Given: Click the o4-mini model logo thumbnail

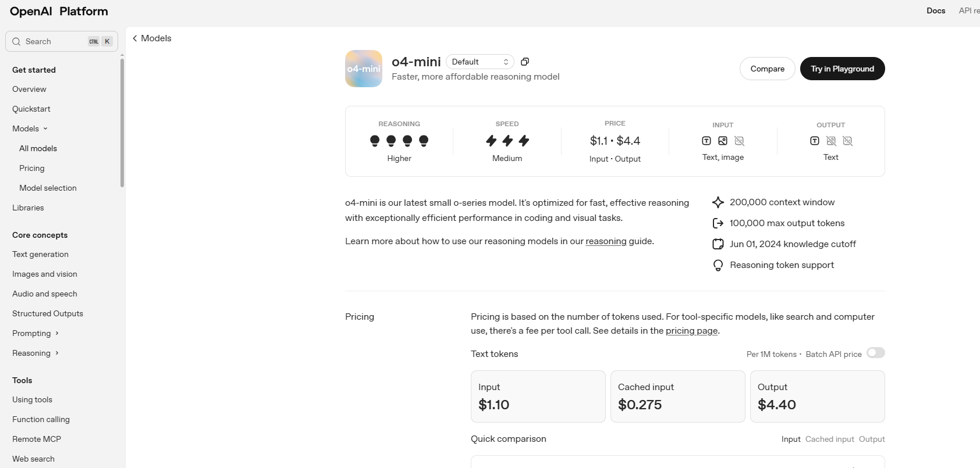Looking at the screenshot, I should pyautogui.click(x=364, y=69).
